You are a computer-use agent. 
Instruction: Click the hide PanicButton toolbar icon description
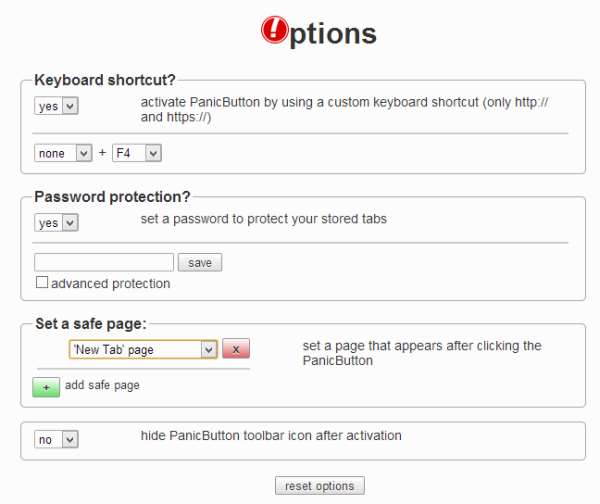click(x=271, y=435)
